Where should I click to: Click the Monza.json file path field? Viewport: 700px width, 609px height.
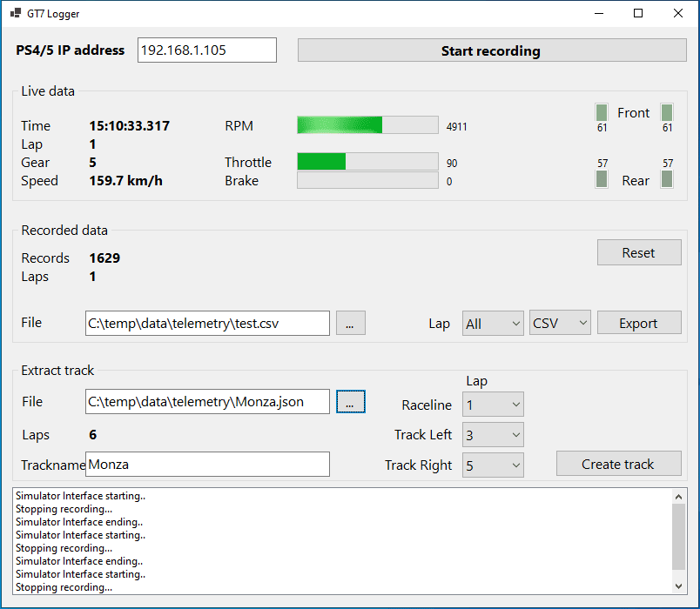pos(207,402)
